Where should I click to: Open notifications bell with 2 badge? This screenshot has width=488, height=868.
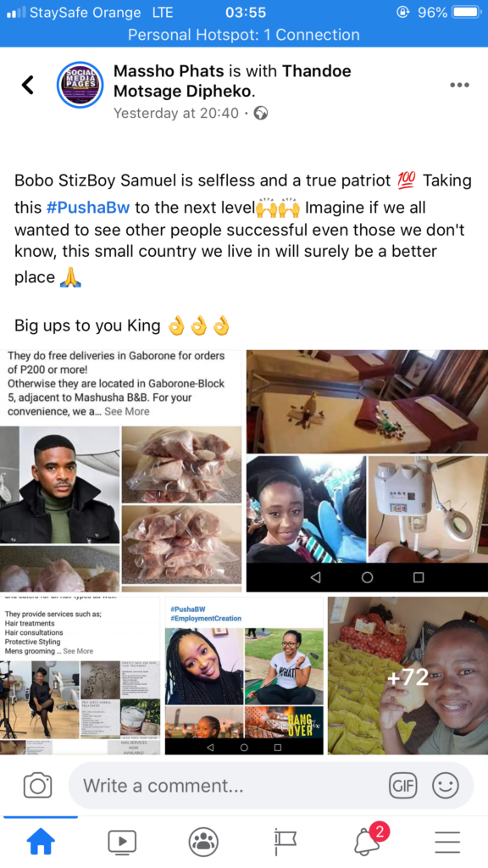tap(369, 841)
